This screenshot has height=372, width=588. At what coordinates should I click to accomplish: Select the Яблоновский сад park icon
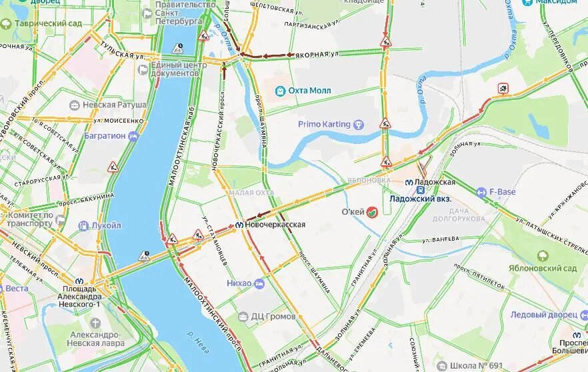(543, 257)
